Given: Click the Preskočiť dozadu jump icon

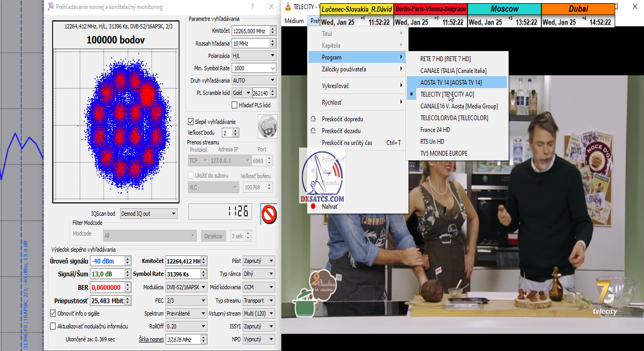Looking at the screenshot, I should pos(313,131).
